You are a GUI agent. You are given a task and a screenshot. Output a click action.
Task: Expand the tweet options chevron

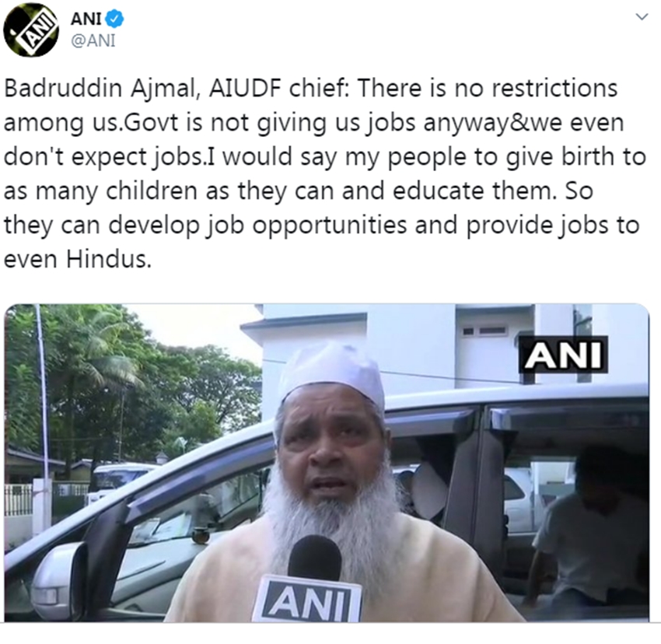pos(642,17)
